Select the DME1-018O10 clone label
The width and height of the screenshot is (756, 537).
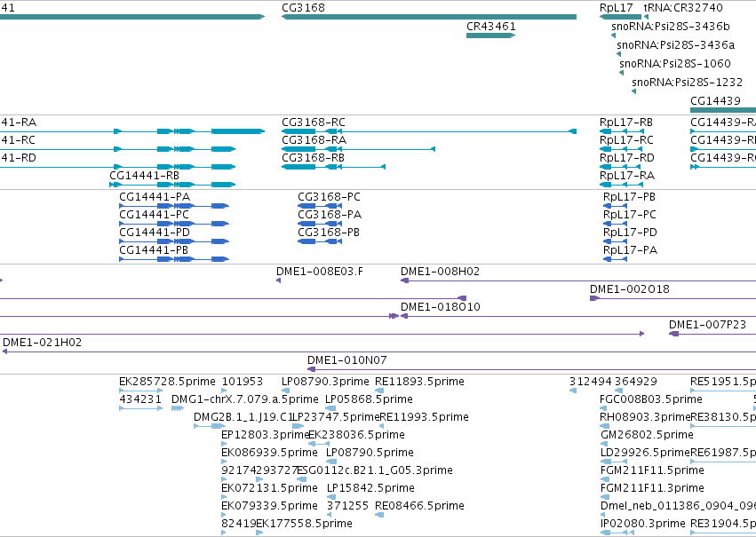click(x=441, y=307)
